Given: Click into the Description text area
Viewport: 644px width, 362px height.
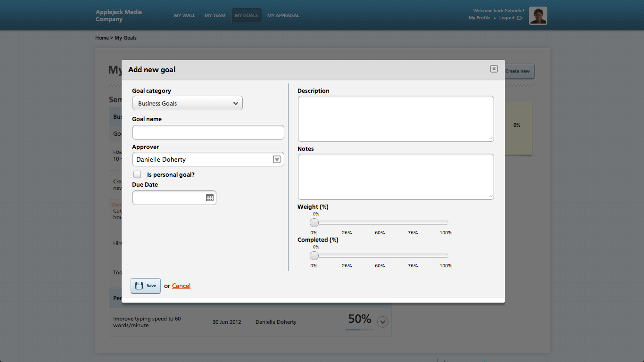Looking at the screenshot, I should click(x=396, y=118).
